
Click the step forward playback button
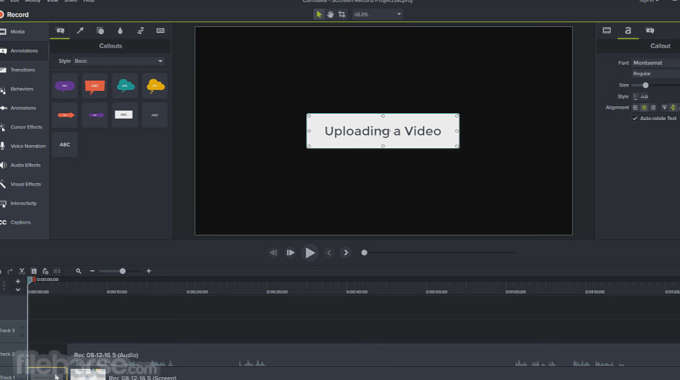(290, 252)
